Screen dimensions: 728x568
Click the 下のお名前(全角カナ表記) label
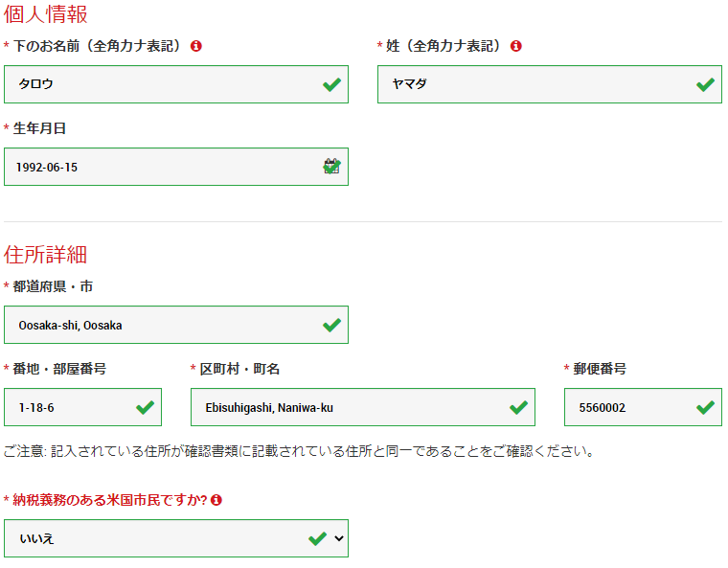point(97,46)
